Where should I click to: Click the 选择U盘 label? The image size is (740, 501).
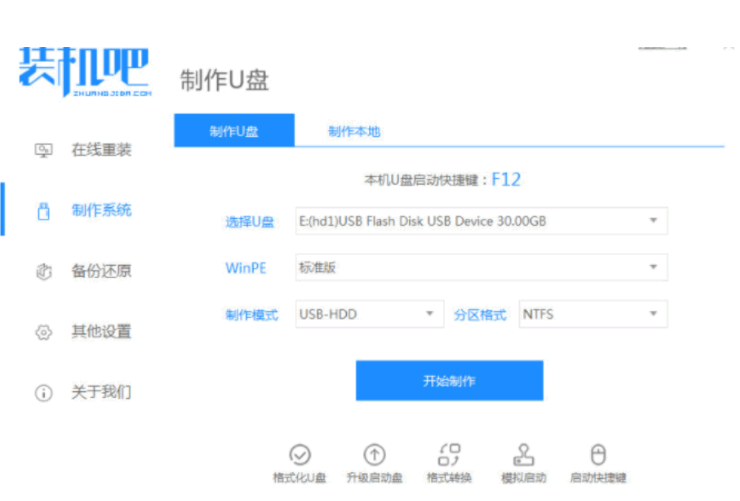[250, 221]
